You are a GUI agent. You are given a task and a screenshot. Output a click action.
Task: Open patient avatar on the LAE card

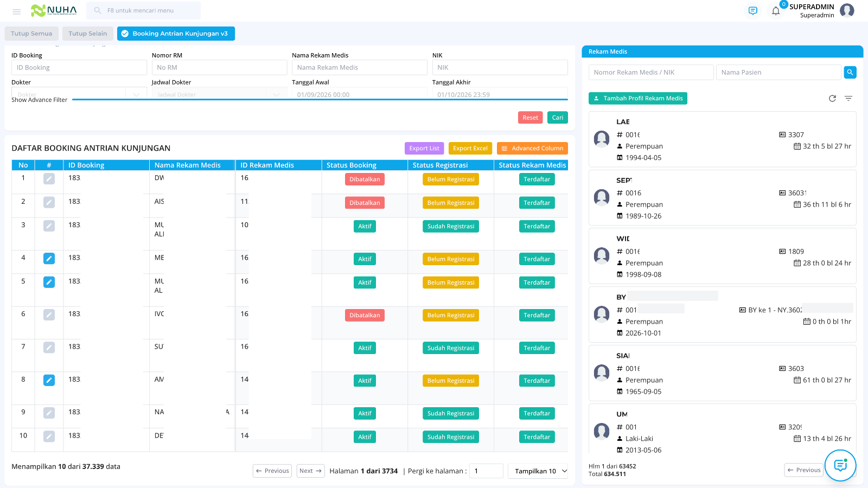(602, 139)
